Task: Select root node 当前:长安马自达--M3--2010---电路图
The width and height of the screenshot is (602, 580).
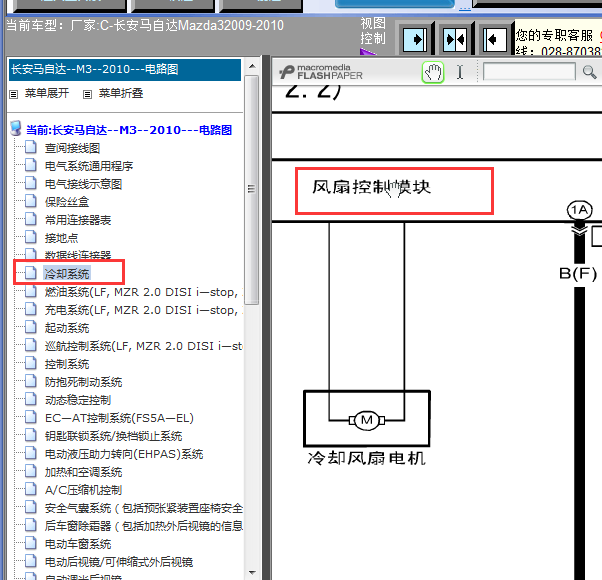Action: pyautogui.click(x=129, y=130)
